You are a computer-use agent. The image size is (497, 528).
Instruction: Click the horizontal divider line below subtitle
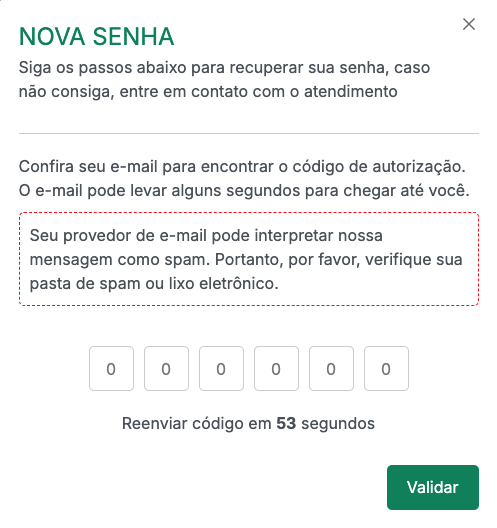pos(249,133)
